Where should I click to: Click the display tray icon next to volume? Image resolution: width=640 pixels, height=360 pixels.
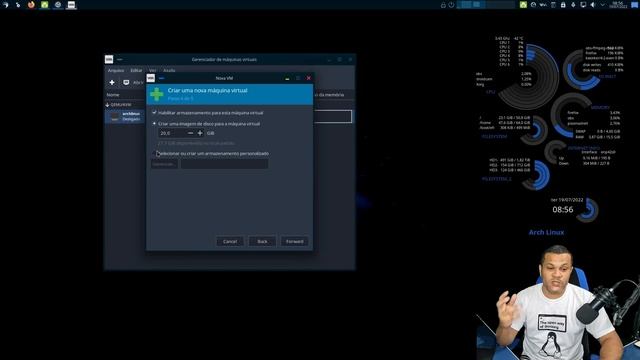583,5
